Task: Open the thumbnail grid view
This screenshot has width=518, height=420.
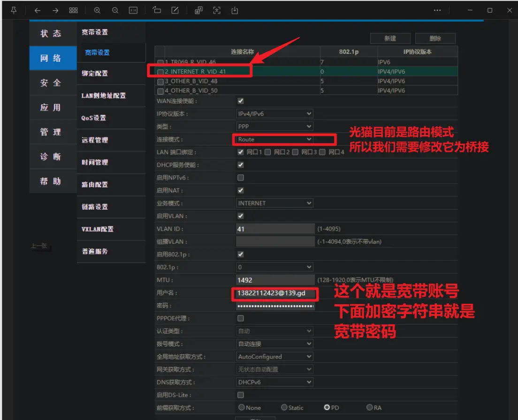Action: [74, 10]
